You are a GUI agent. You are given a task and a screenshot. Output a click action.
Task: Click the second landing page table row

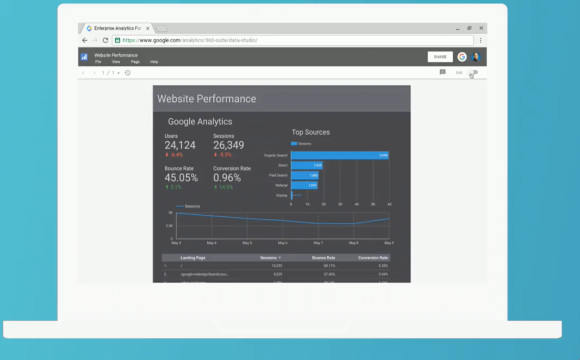276,274
